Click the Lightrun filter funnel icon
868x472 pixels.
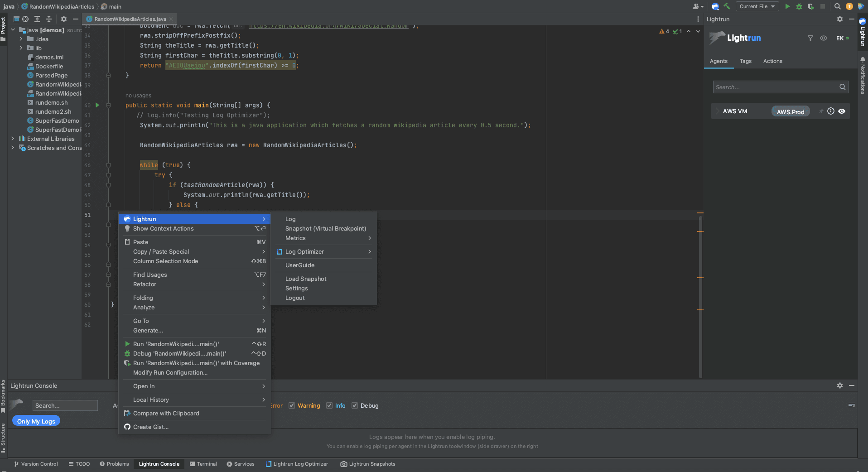pos(810,38)
